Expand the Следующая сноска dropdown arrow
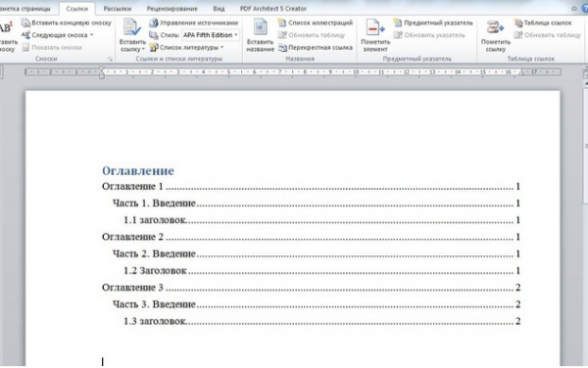This screenshot has width=588, height=368. (x=92, y=35)
